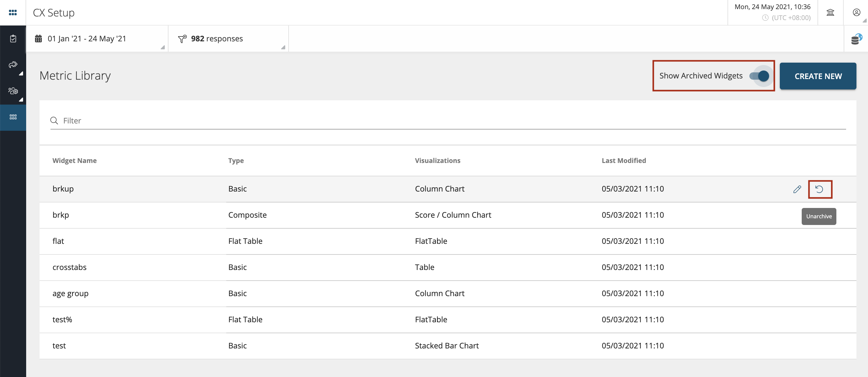Open the user profile icon
The height and width of the screenshot is (377, 868).
click(856, 12)
